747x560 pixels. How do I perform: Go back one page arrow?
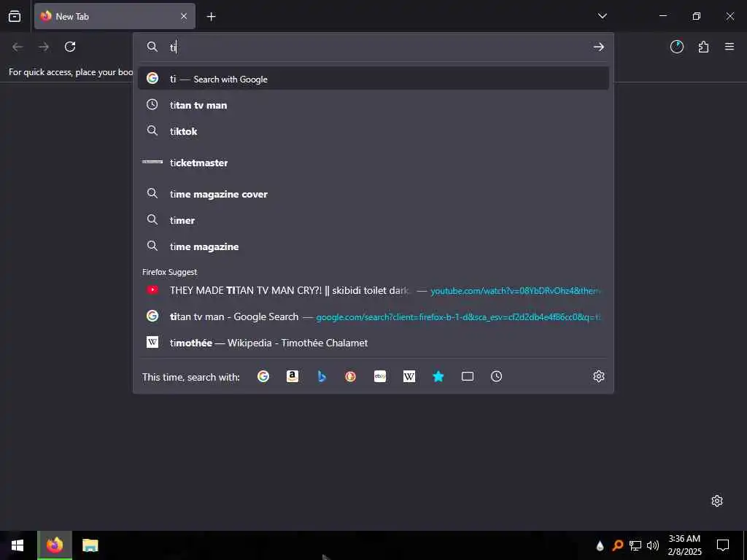tap(18, 47)
